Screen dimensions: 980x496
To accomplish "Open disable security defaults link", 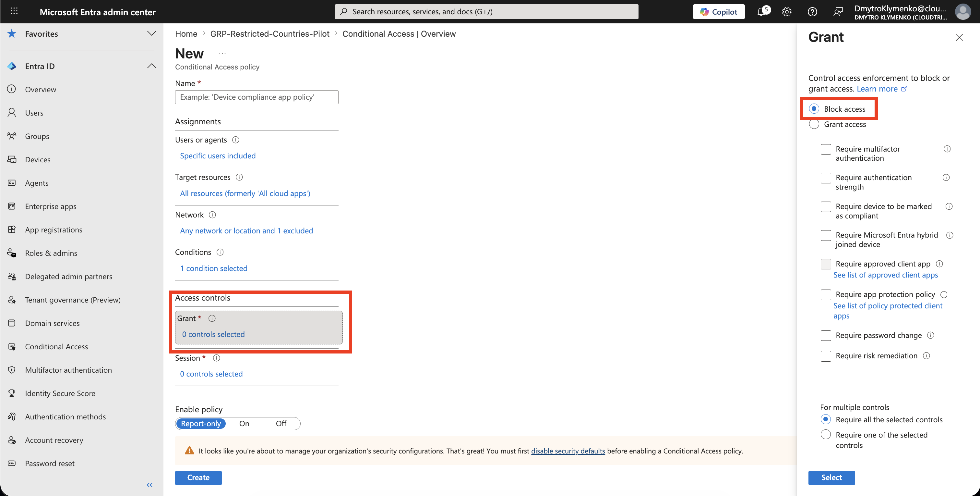I will 568,451.
